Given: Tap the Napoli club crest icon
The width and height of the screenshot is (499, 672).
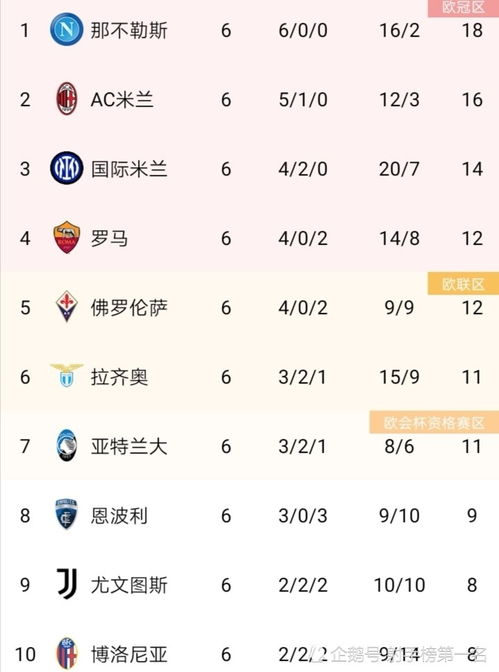Looking at the screenshot, I should click(x=66, y=30).
